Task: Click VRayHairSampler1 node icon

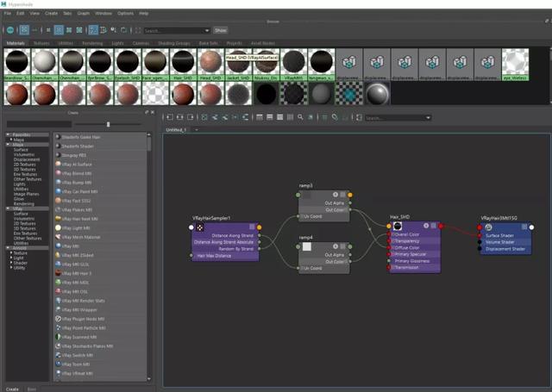Action: click(200, 227)
